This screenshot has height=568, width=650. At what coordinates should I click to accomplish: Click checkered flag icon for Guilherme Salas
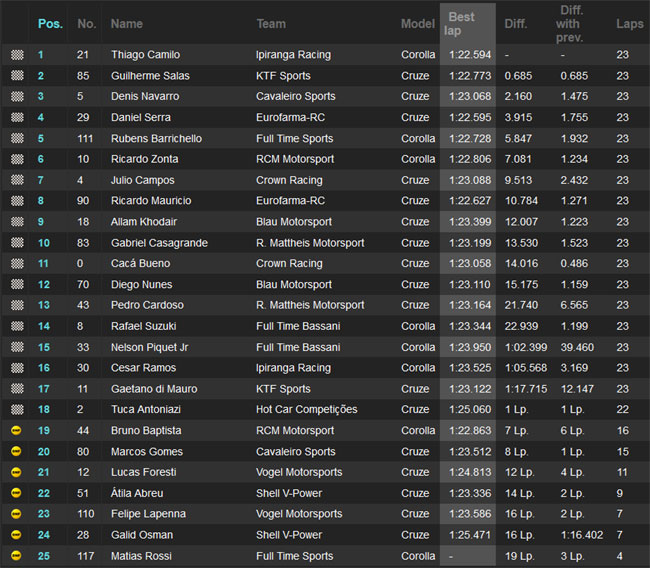tap(17, 75)
